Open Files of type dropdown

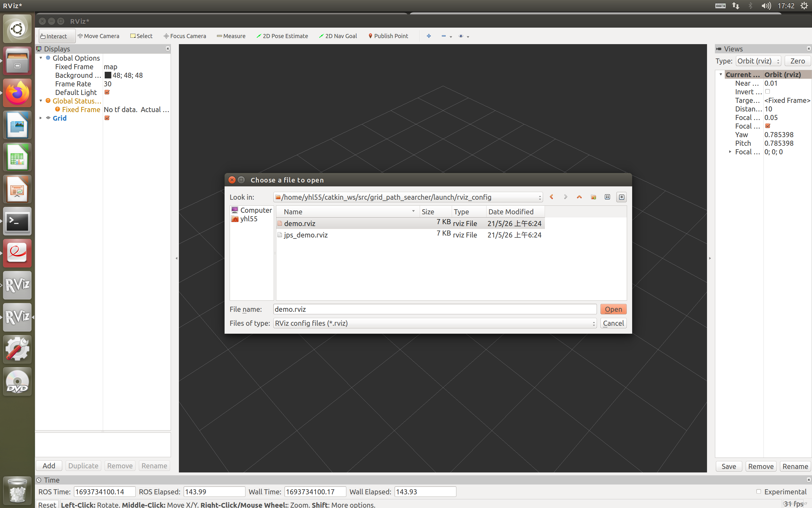point(435,323)
